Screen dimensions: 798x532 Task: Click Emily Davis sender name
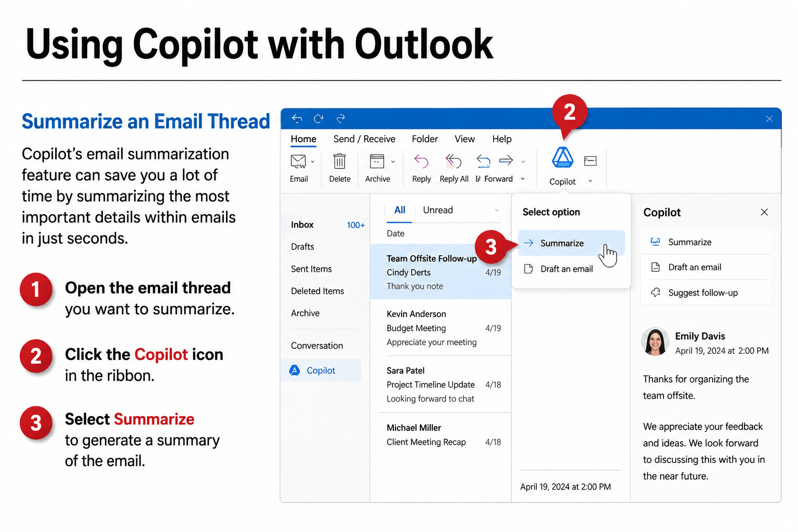coord(700,336)
